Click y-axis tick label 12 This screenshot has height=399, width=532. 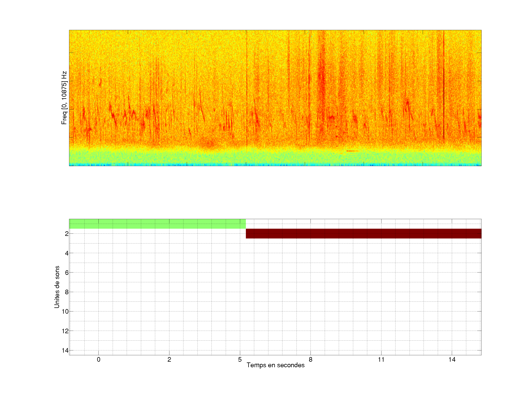[65, 331]
